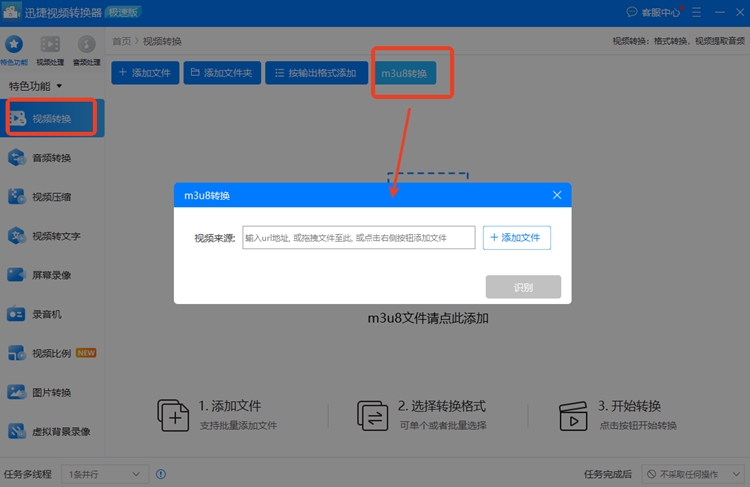
Task: Close the m3u8转换 dialog
Action: coord(557,195)
